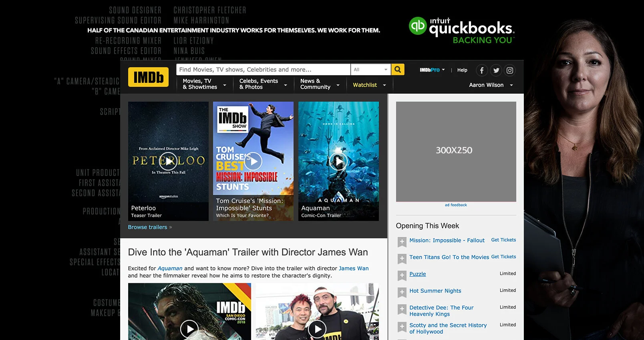This screenshot has height=340, width=644.
Task: Open the Aquaman link in the article text
Action: click(170, 268)
